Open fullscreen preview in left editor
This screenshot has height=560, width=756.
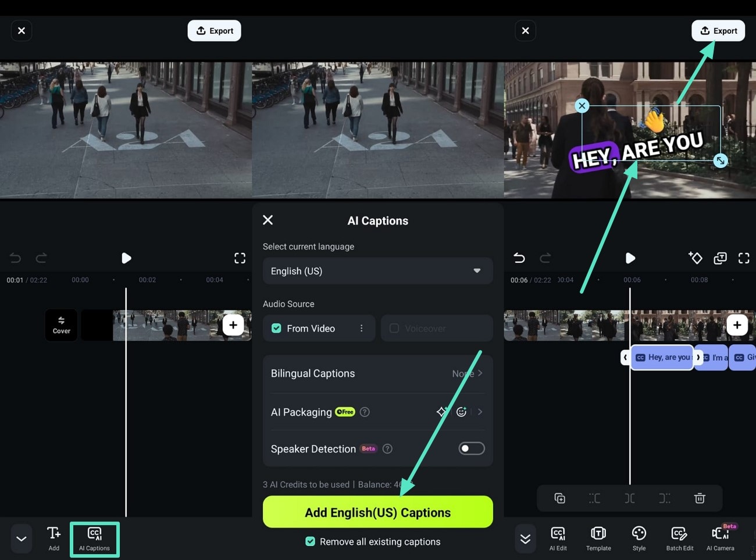pos(240,258)
